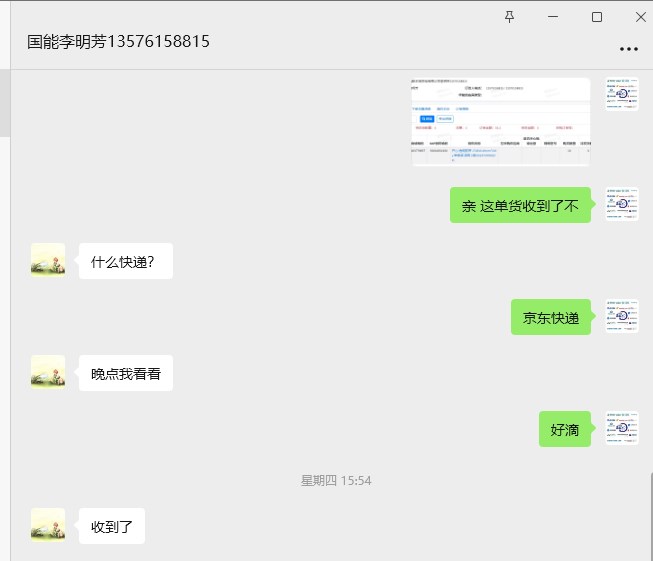Open contact avatar beside "收到了" message

click(48, 525)
